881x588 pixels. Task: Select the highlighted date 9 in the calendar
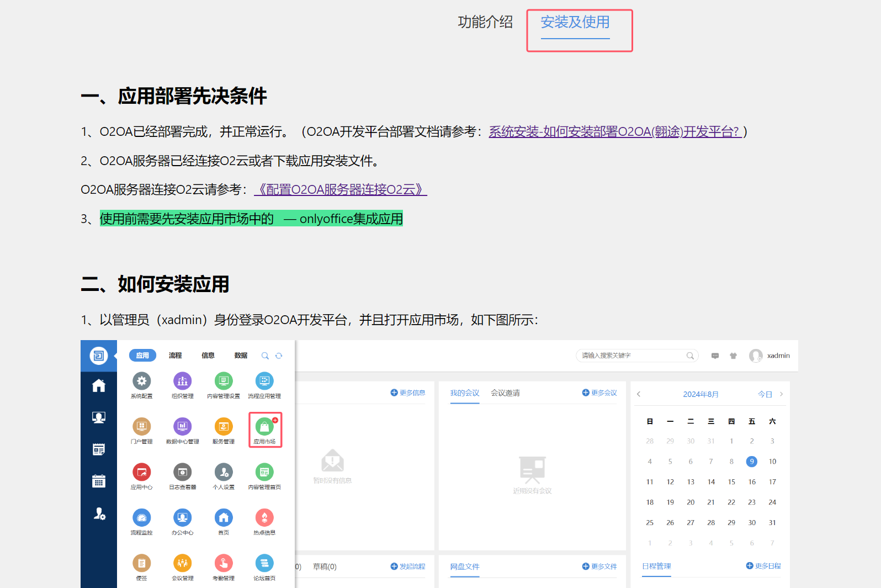(x=752, y=462)
